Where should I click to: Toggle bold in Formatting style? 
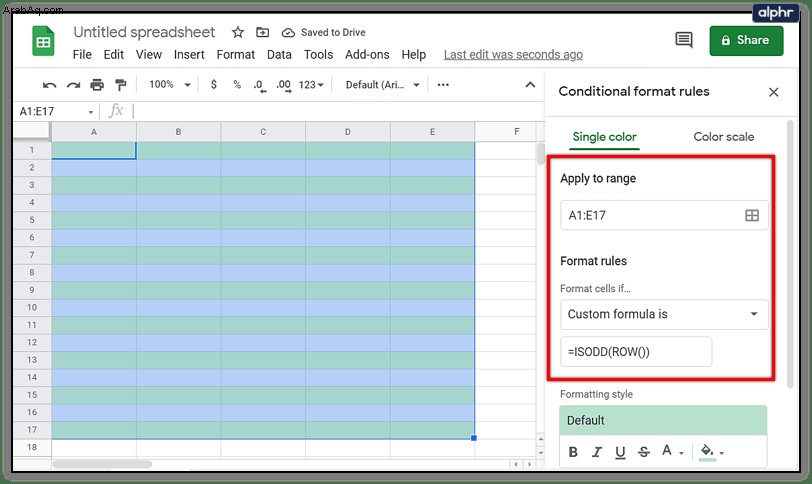click(573, 452)
